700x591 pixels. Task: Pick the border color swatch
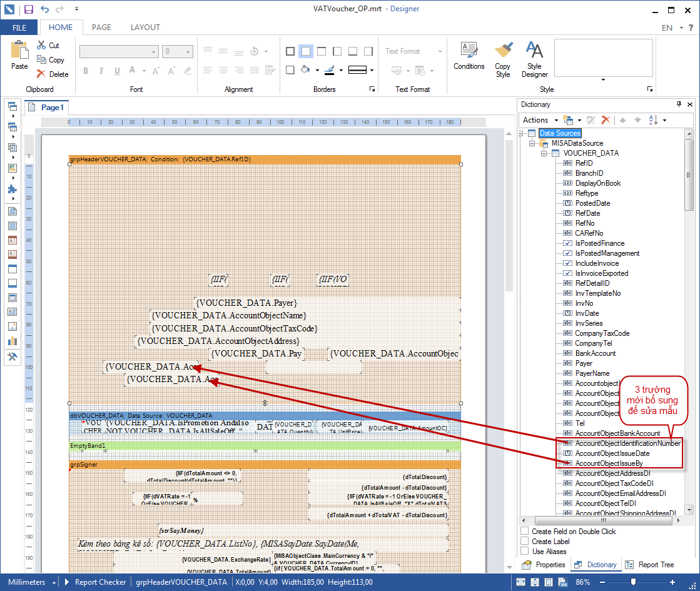(x=330, y=70)
